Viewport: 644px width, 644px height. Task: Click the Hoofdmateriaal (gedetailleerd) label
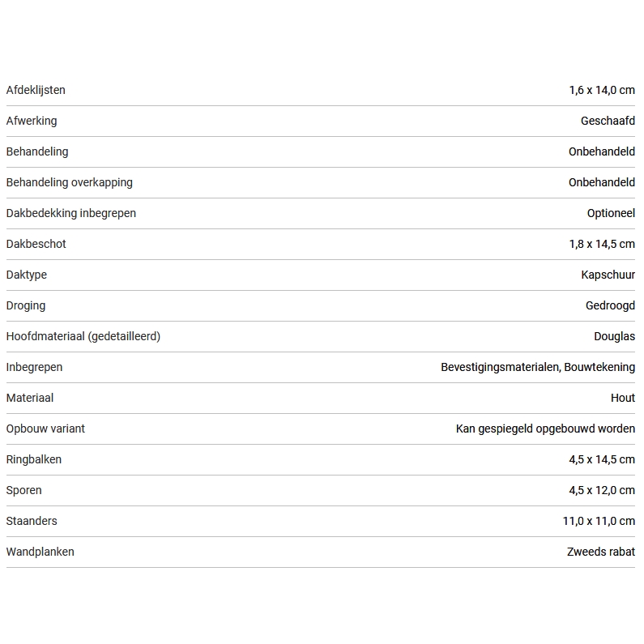click(x=83, y=336)
